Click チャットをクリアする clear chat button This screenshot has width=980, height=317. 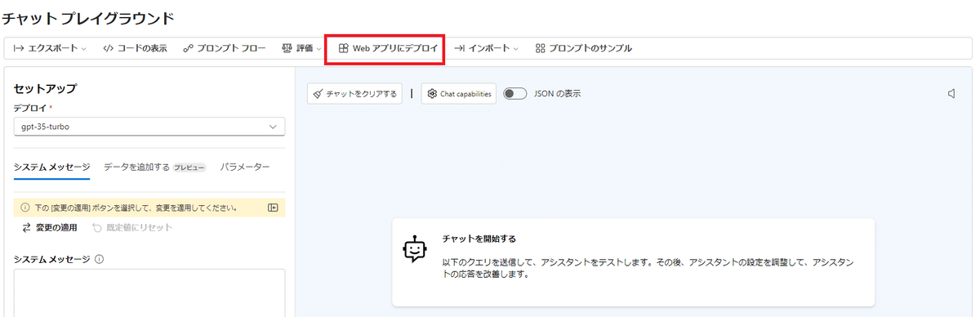click(354, 94)
